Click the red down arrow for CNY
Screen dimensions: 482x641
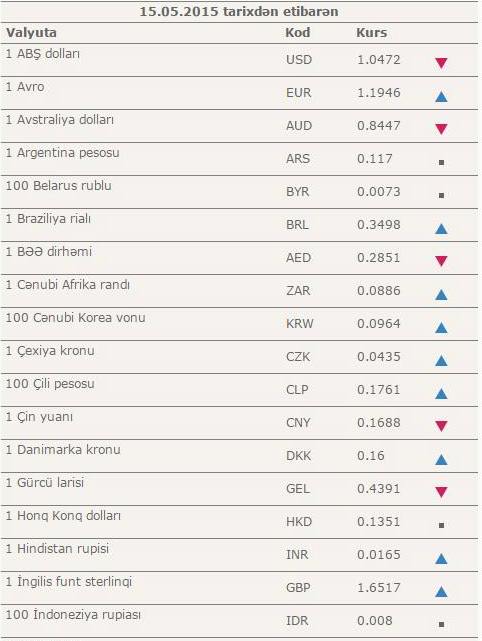click(x=441, y=426)
